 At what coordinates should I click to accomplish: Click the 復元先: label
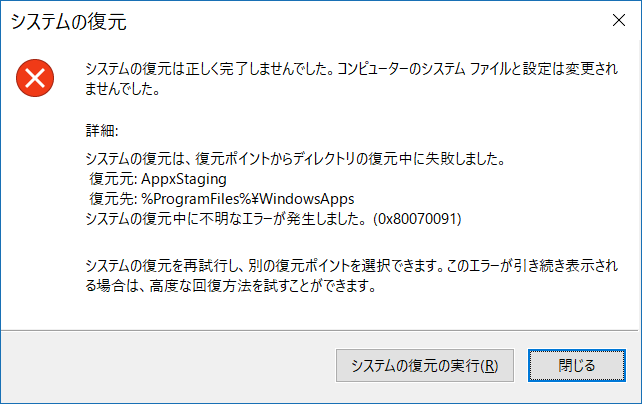click(x=113, y=199)
